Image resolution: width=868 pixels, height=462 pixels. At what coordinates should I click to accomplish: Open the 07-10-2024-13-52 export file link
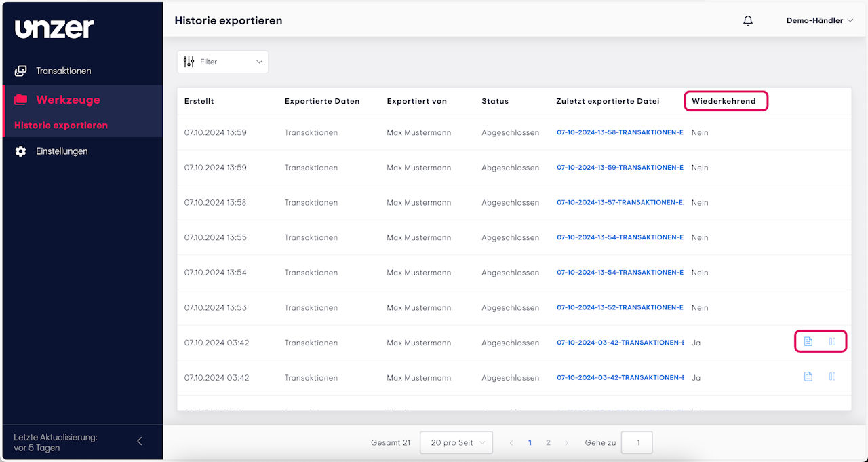[620, 307]
